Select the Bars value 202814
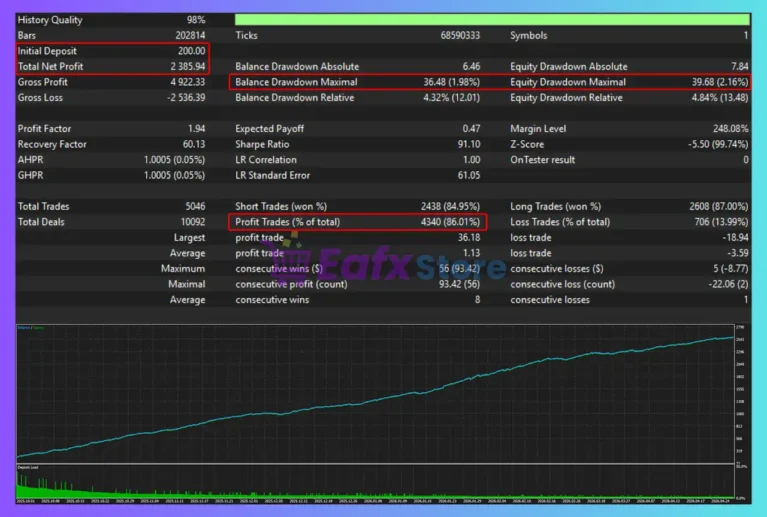 190,36
